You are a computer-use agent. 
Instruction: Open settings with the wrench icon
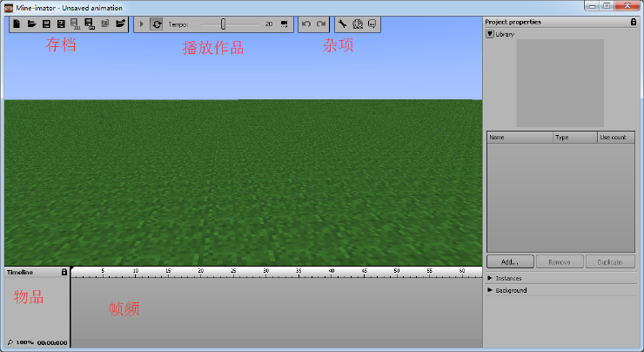click(343, 24)
